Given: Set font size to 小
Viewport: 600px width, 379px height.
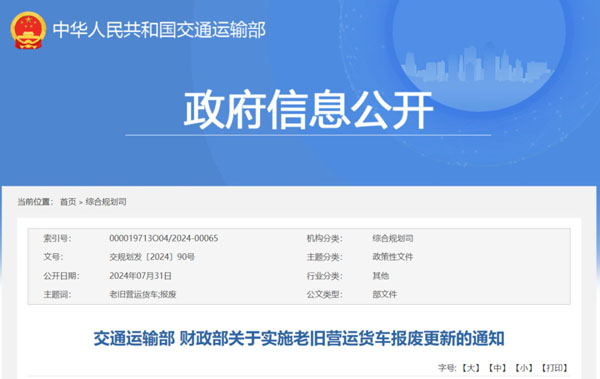Looking at the screenshot, I should pyautogui.click(x=524, y=368).
